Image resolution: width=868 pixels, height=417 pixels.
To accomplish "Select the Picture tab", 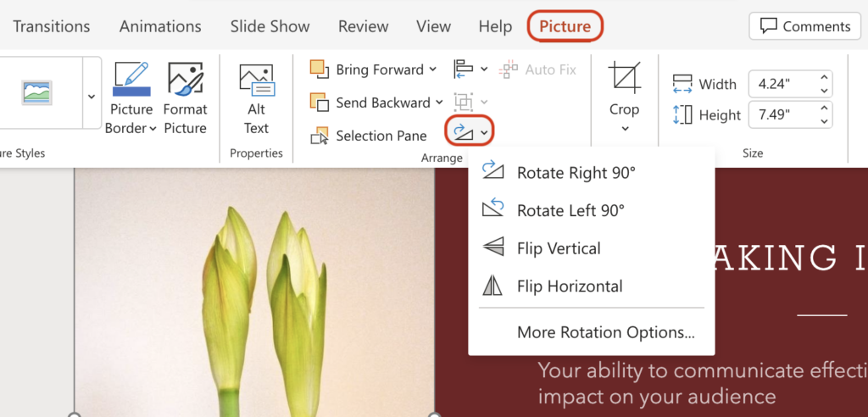I will coord(565,26).
